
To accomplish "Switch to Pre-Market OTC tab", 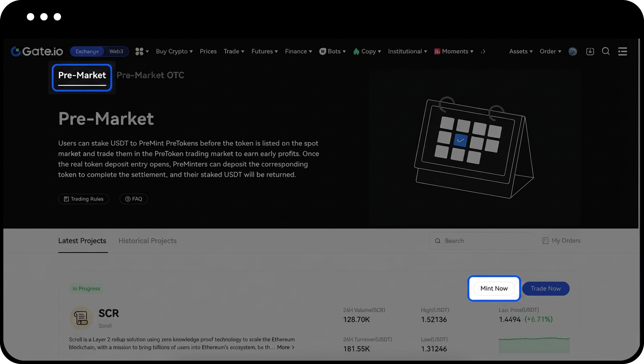I will tap(150, 75).
